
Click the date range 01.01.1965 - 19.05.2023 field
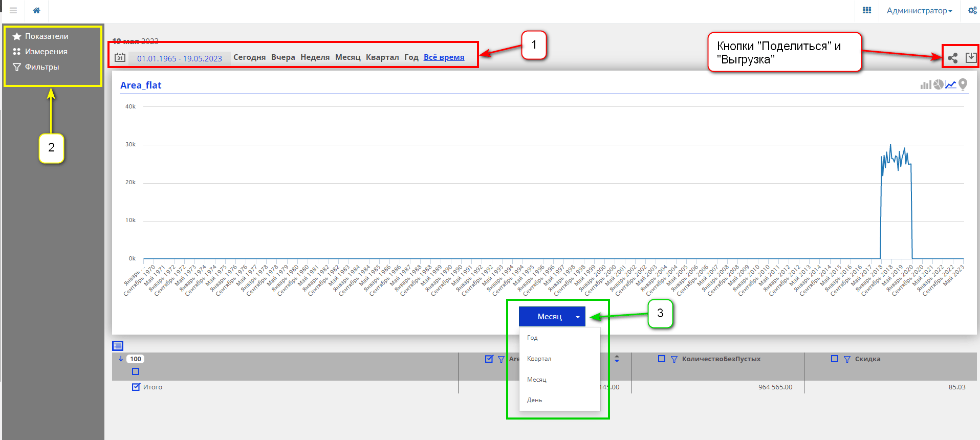coord(180,58)
